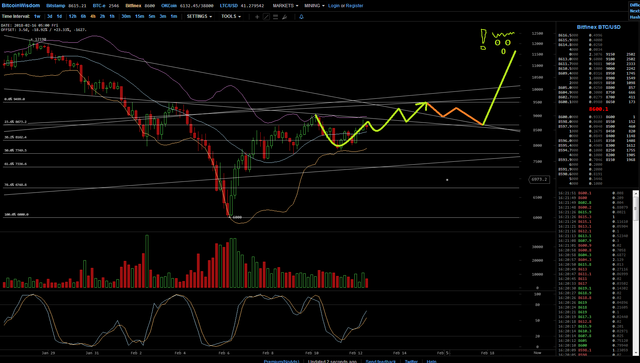
Task: Click the Jan 29 date axis label
Action: click(x=48, y=353)
